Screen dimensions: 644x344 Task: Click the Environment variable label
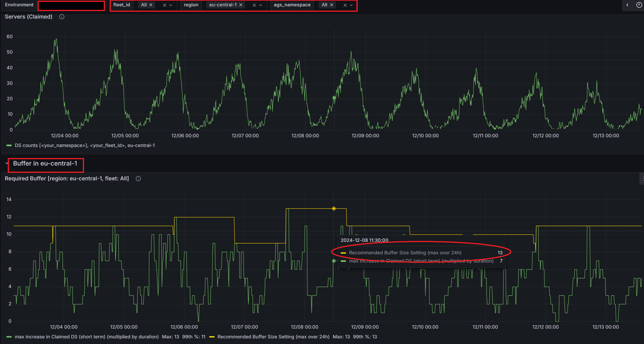coord(19,5)
